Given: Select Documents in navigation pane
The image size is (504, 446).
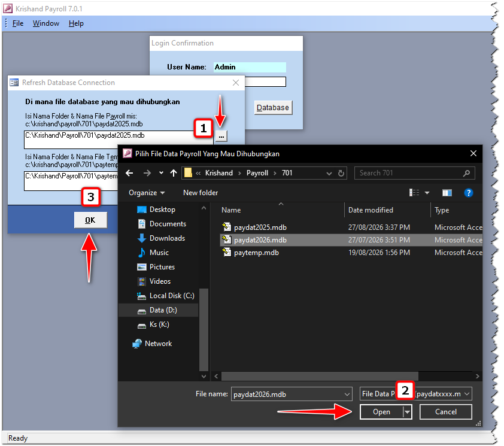Looking at the screenshot, I should click(x=168, y=224).
